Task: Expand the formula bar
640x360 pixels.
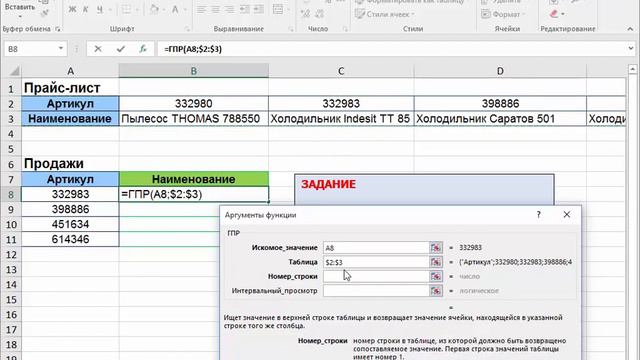Action: (631, 49)
